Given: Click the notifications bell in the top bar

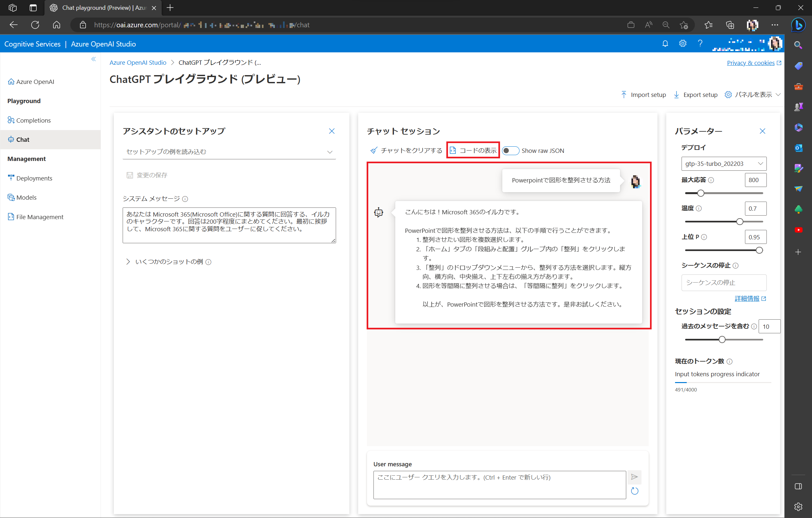Looking at the screenshot, I should (665, 44).
